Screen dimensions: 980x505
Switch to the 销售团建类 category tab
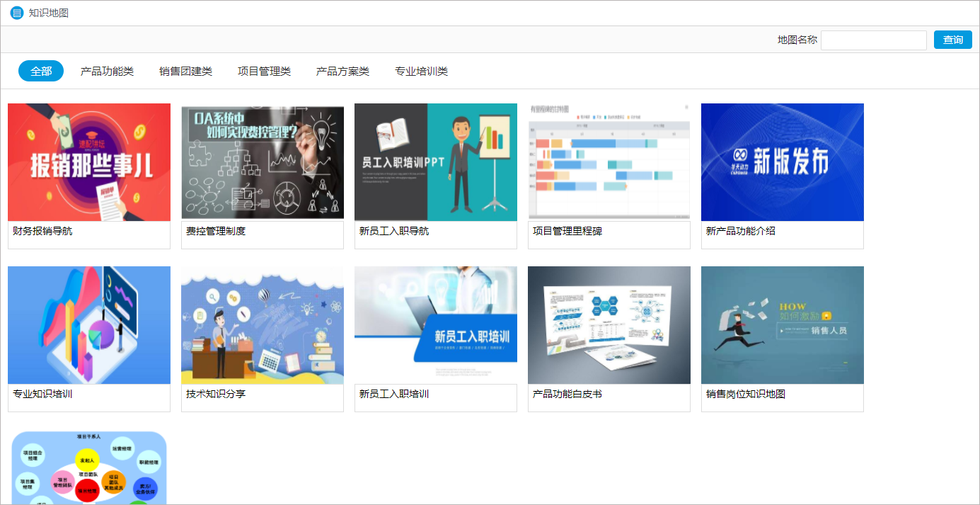tap(186, 71)
